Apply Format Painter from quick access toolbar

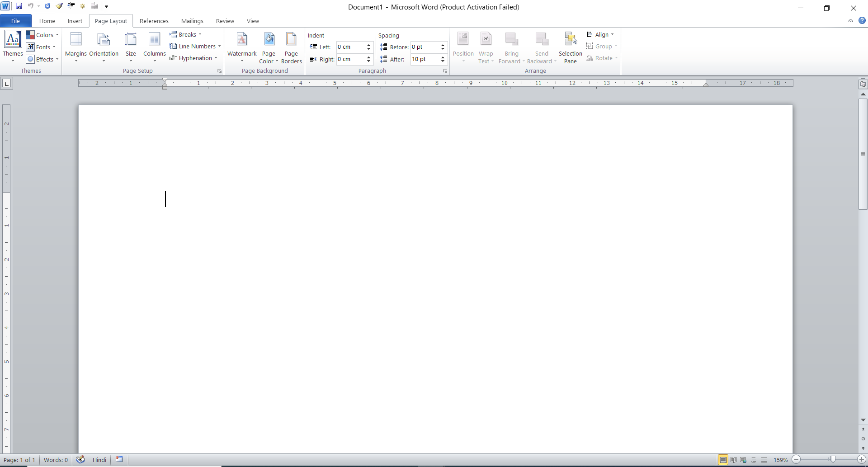(x=59, y=6)
